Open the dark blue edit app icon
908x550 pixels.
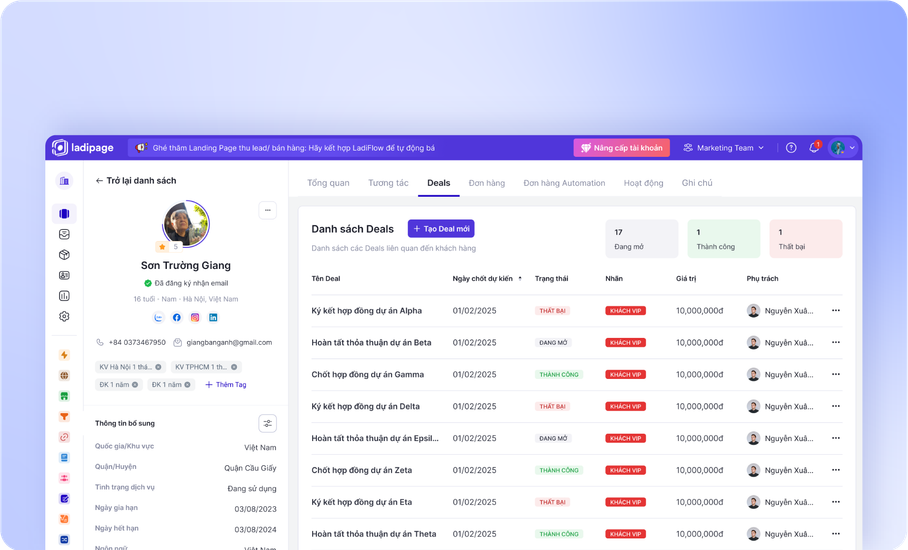click(x=64, y=498)
